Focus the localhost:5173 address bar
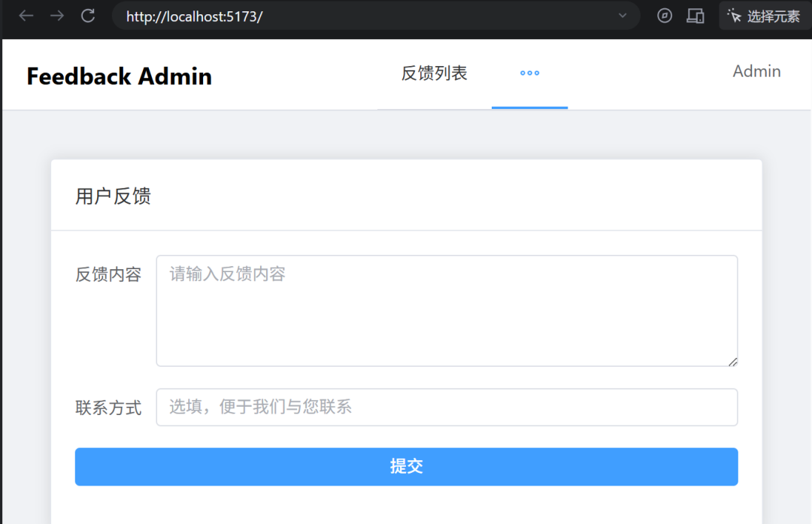 click(375, 16)
